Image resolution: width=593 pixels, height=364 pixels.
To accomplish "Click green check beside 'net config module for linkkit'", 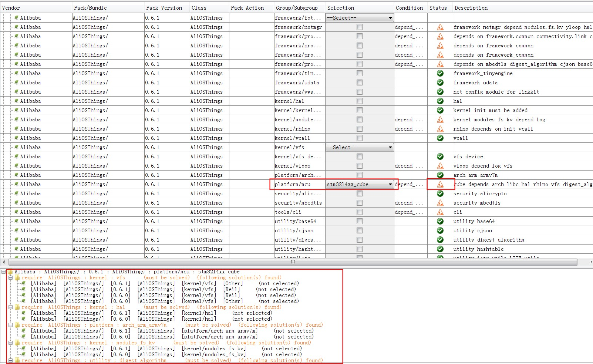I will coord(440,92).
